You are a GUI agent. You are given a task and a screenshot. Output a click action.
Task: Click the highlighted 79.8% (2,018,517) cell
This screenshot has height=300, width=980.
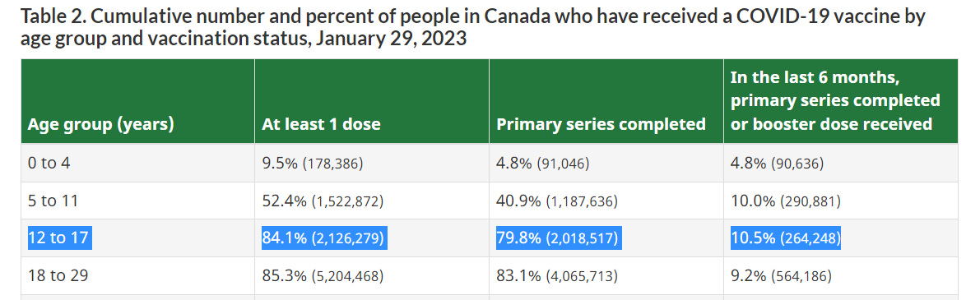[x=559, y=238]
